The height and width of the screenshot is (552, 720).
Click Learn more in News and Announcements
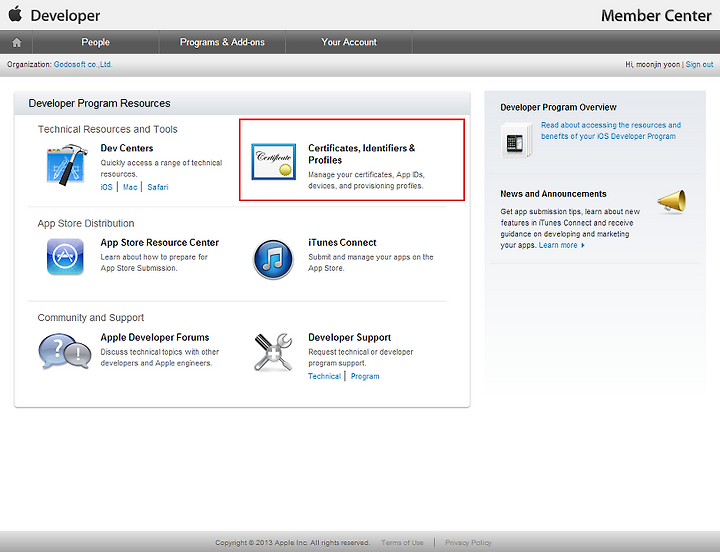pos(558,245)
